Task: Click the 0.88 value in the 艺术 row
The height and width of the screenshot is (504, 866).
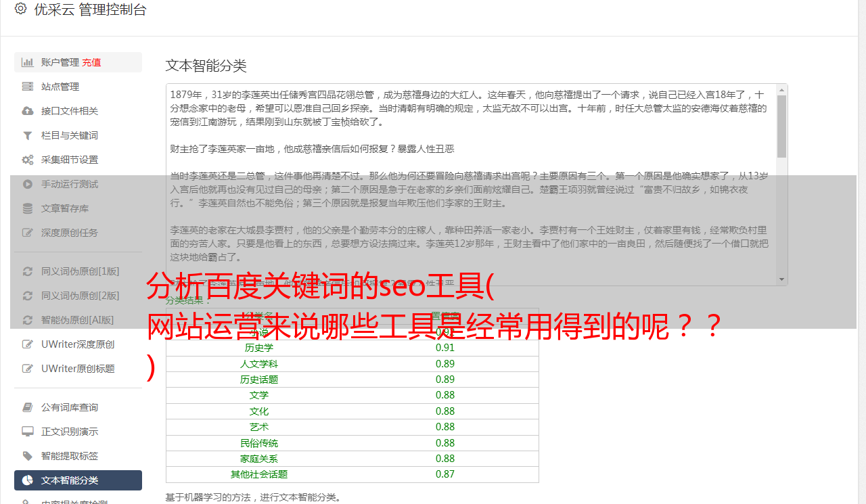Action: [445, 427]
